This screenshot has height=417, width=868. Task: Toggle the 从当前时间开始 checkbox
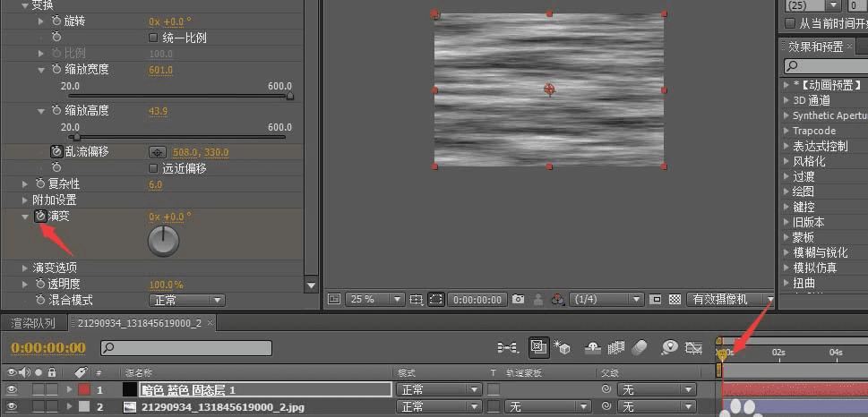click(x=790, y=24)
